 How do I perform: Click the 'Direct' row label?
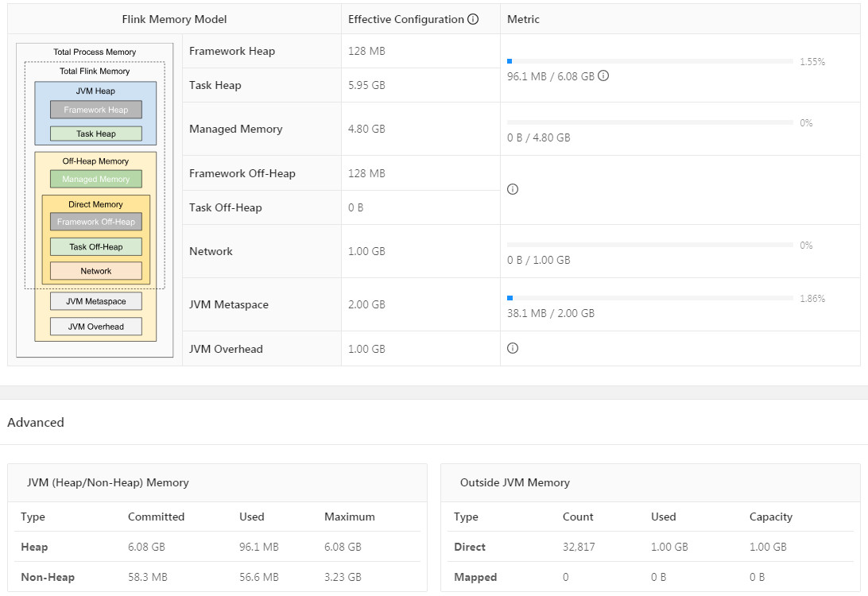click(470, 547)
